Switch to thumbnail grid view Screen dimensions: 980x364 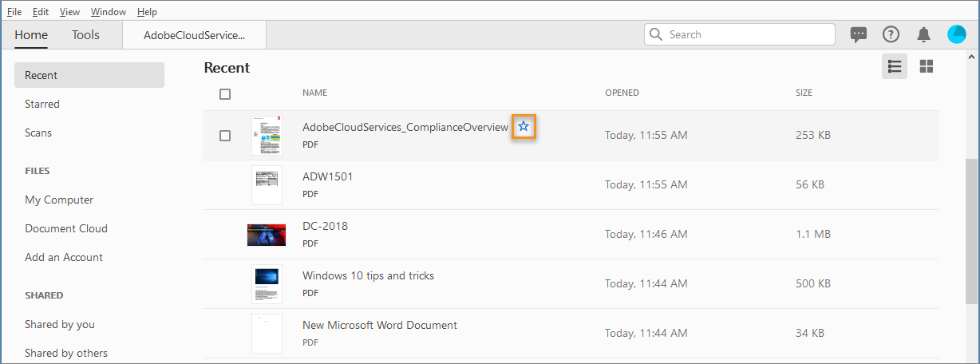pyautogui.click(x=927, y=67)
